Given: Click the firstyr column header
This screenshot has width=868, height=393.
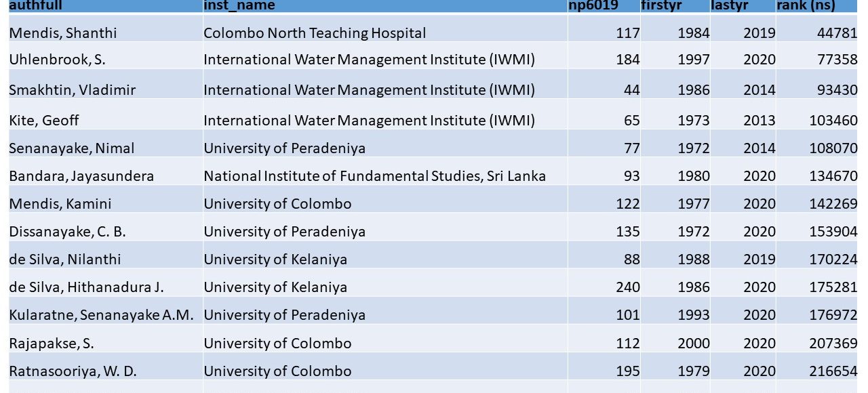Looking at the screenshot, I should pyautogui.click(x=661, y=5).
